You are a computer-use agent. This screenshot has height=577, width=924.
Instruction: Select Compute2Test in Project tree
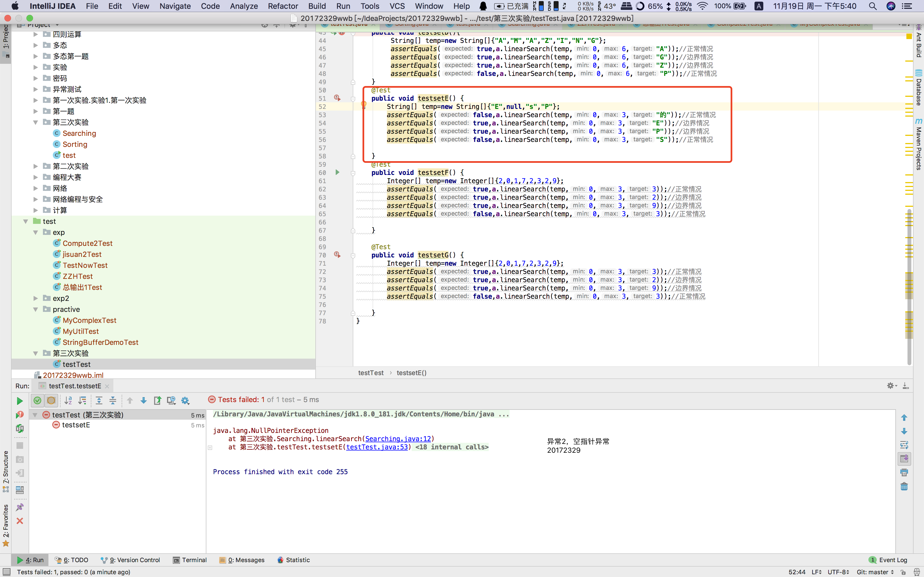[88, 243]
